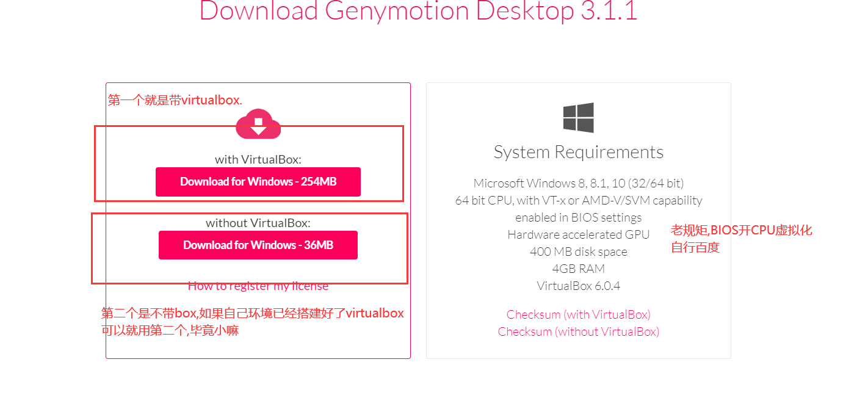Download for Windows 254MB with VirtualBox
This screenshot has width=868, height=420.
(x=258, y=182)
